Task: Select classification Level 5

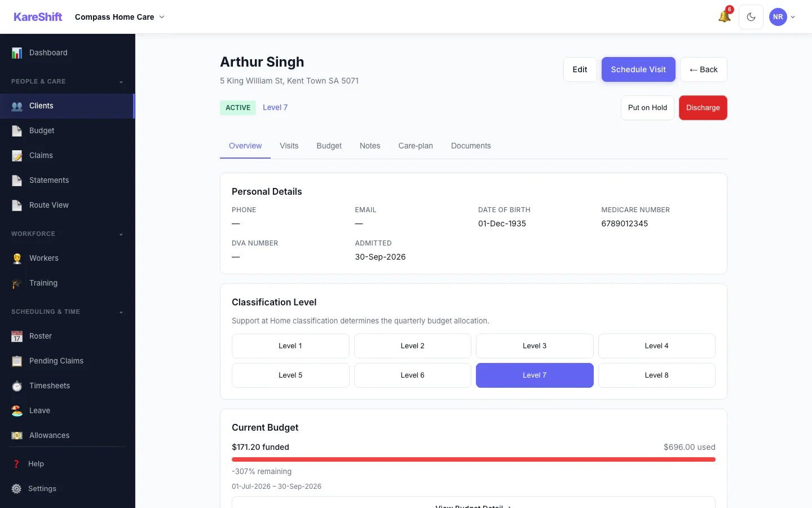Action: tap(290, 375)
